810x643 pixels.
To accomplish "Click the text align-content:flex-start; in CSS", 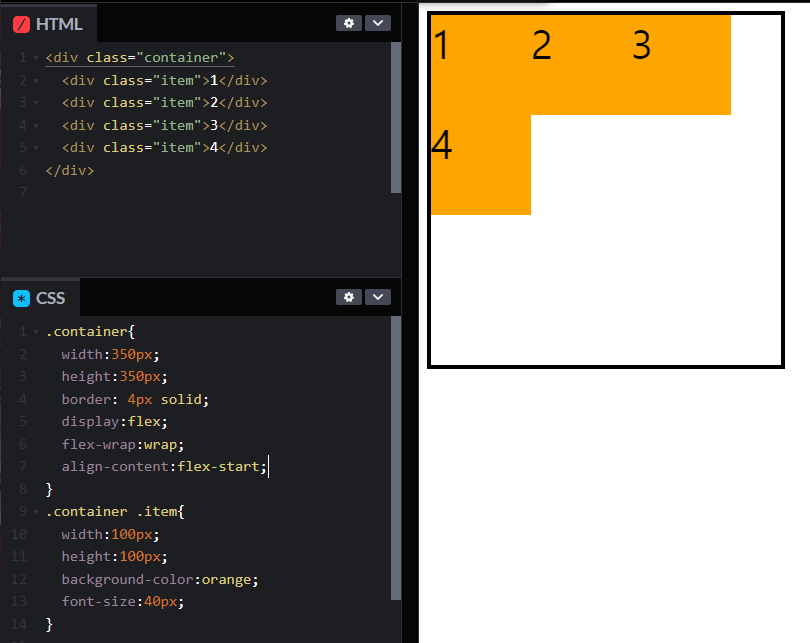I will tap(164, 467).
